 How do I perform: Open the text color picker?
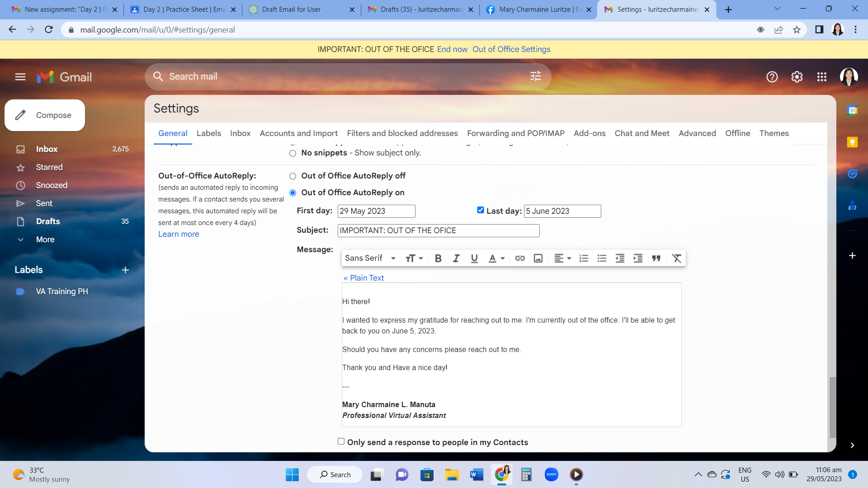coord(496,258)
